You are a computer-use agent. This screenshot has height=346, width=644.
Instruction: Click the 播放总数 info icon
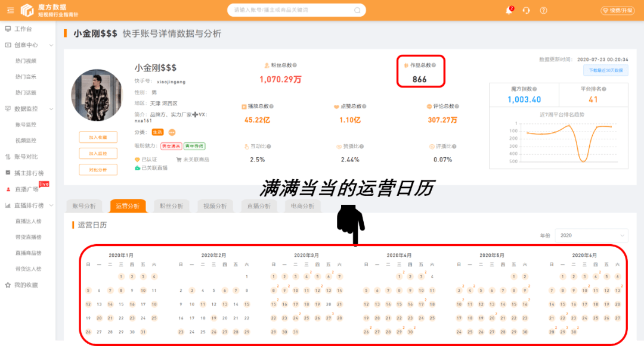pos(271,106)
